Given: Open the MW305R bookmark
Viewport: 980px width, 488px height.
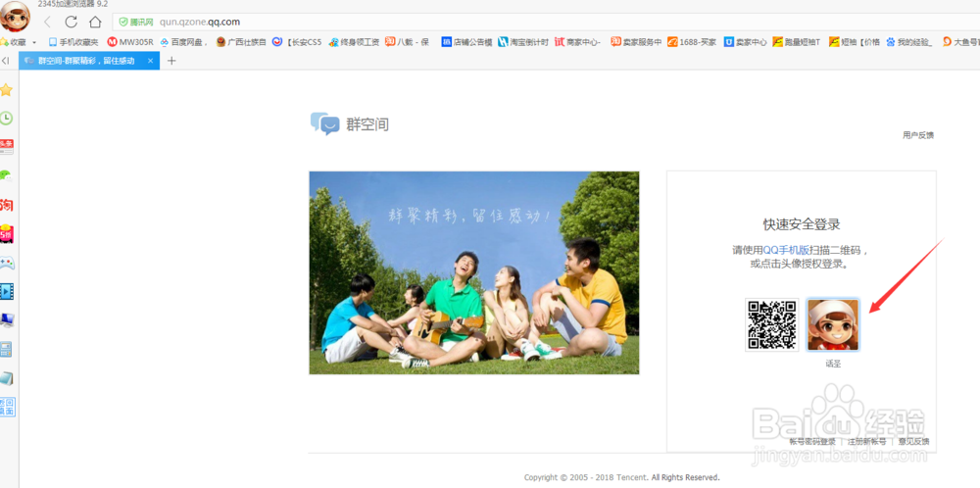Looking at the screenshot, I should pyautogui.click(x=130, y=42).
